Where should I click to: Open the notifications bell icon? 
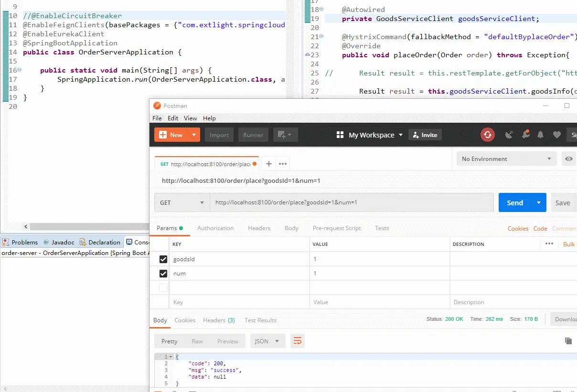point(540,135)
